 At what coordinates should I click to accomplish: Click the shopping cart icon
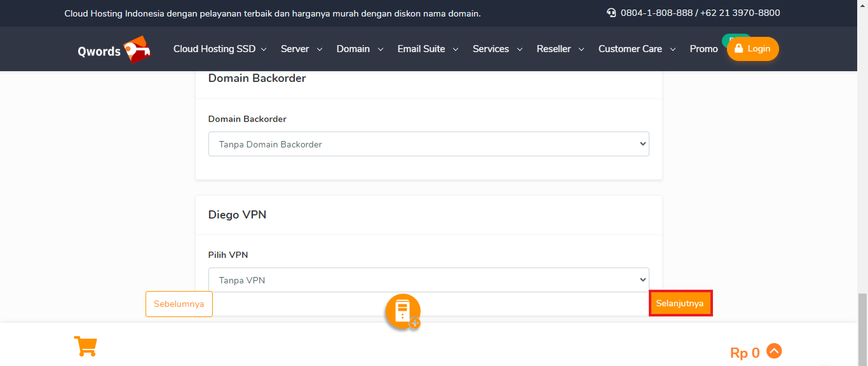(x=85, y=346)
